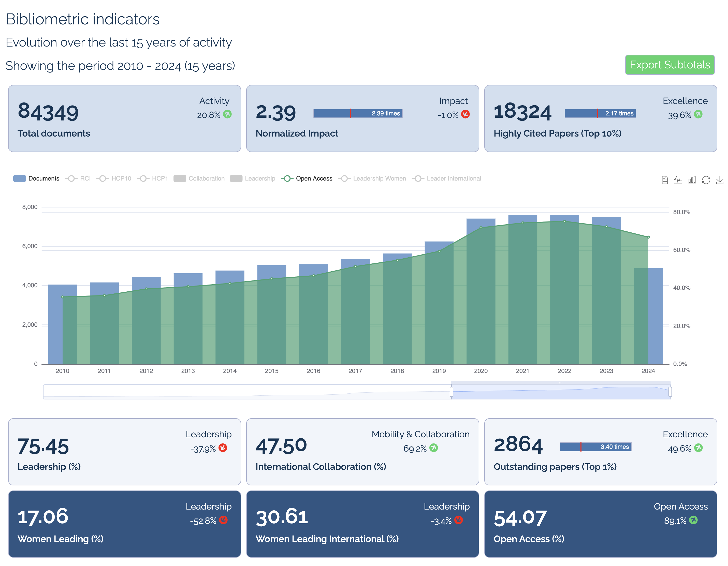Viewport: 728px width, 566px height.
Task: Open the Women Leading (%) card
Action: pos(124,524)
